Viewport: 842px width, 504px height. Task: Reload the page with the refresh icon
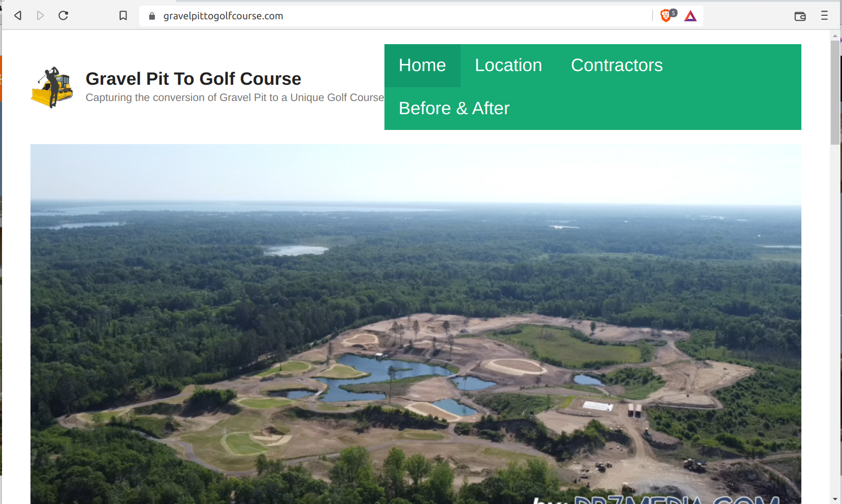[x=63, y=16]
